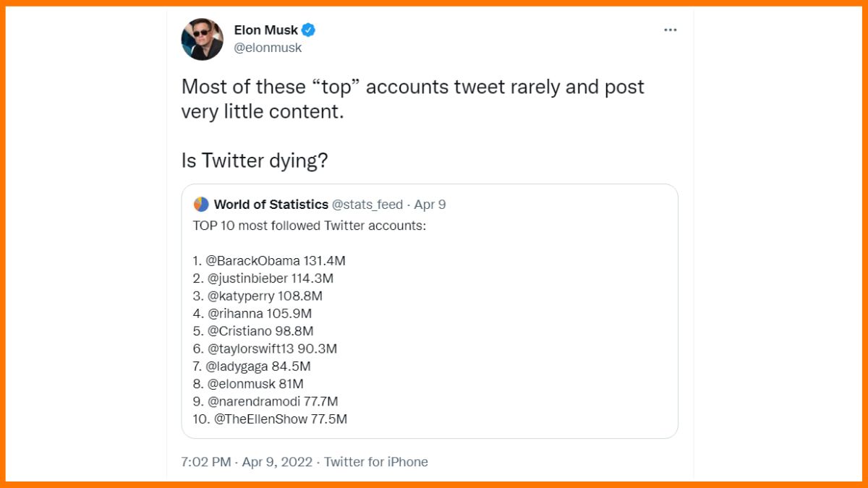Click the Elon Musk display name

(267, 30)
